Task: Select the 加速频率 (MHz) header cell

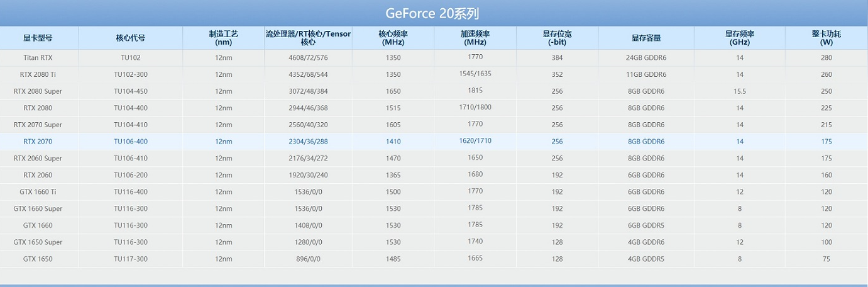Action: click(x=475, y=38)
